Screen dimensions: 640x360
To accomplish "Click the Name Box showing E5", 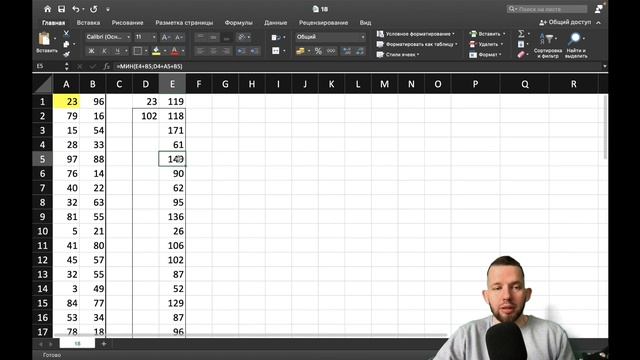I will [x=49, y=66].
